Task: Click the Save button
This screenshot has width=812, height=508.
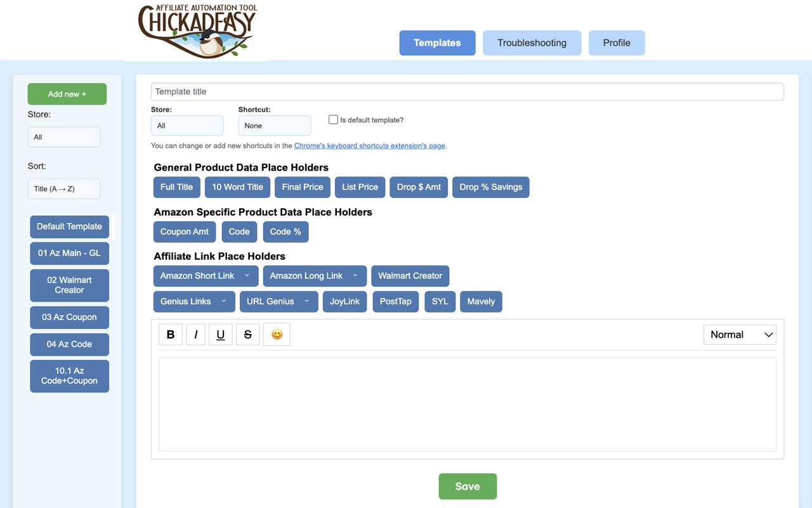Action: (468, 486)
